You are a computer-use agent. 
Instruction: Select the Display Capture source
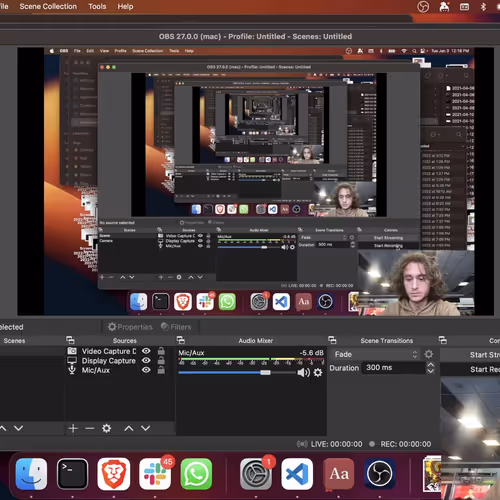tap(109, 361)
